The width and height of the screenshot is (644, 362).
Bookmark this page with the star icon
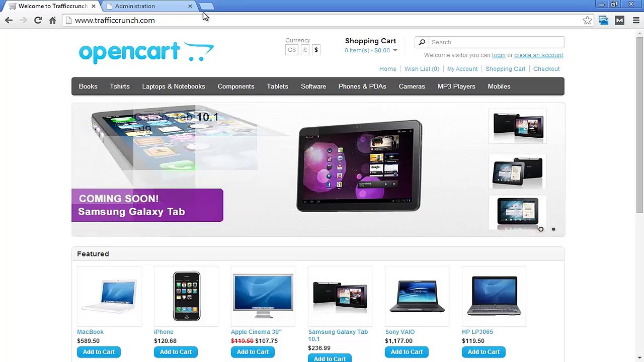point(587,20)
